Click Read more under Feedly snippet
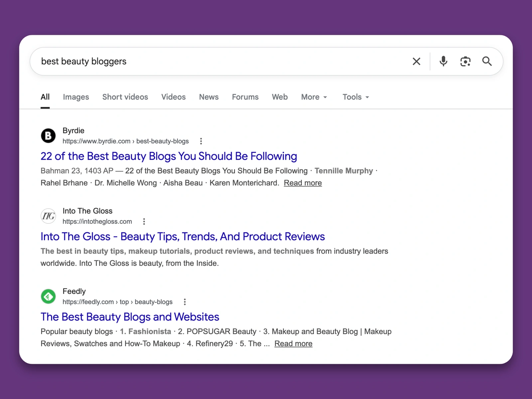This screenshot has height=399, width=532. tap(293, 343)
